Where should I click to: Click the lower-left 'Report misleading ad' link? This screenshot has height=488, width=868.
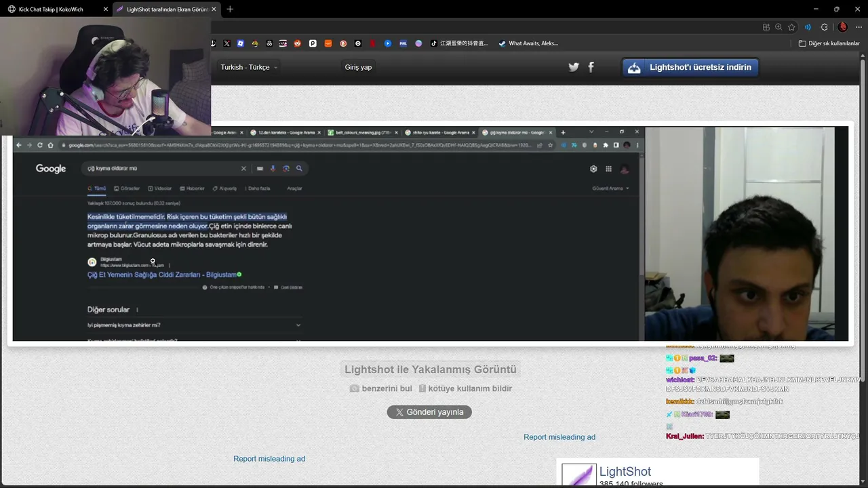tap(269, 459)
